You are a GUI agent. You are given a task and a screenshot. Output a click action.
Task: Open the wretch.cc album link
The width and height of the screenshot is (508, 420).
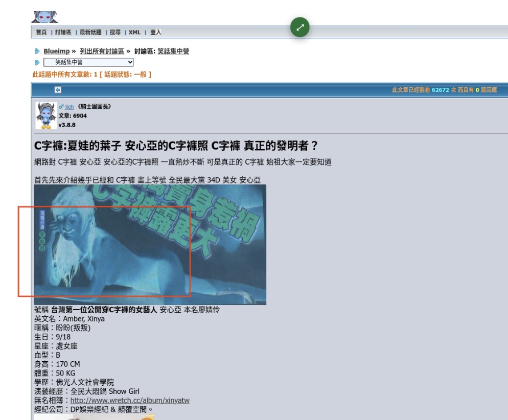130,401
